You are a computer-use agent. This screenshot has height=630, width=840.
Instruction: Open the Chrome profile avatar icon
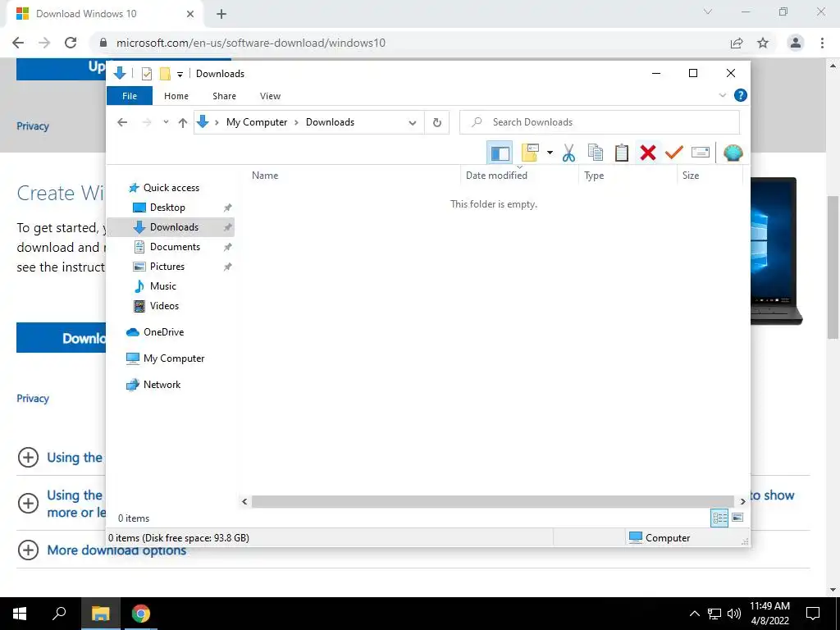click(796, 43)
